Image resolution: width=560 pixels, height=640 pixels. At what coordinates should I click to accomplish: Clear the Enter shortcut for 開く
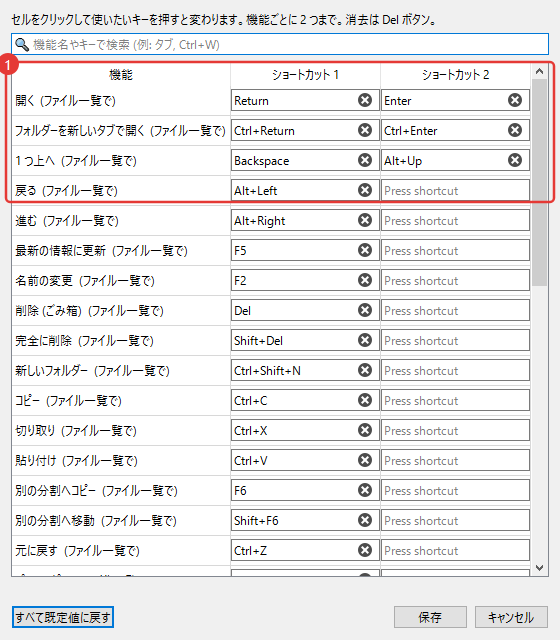coord(515,100)
